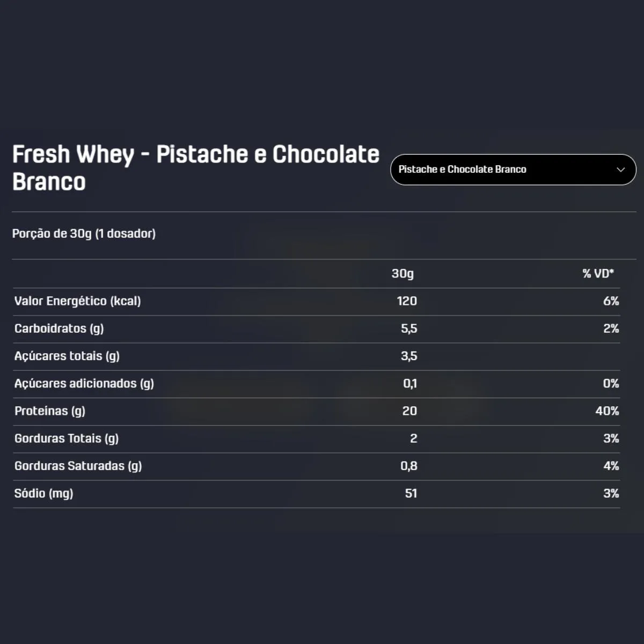This screenshot has height=644, width=644.
Task: Click the 51 sodium value
Action: click(x=411, y=494)
